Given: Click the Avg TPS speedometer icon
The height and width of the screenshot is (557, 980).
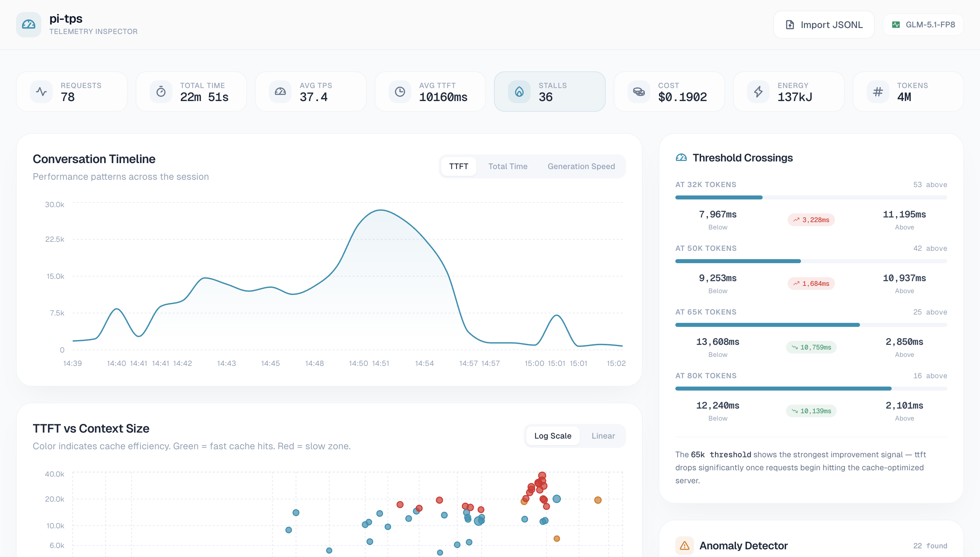Looking at the screenshot, I should (280, 92).
